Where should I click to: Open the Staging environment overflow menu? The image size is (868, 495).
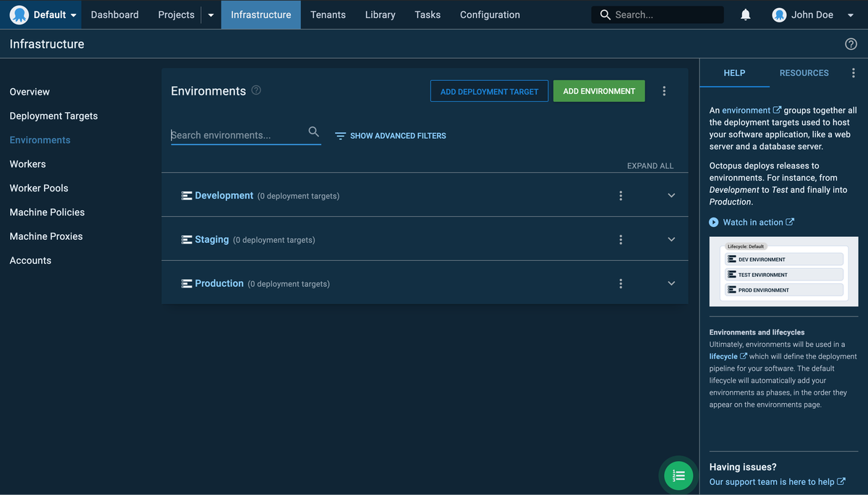coord(621,240)
